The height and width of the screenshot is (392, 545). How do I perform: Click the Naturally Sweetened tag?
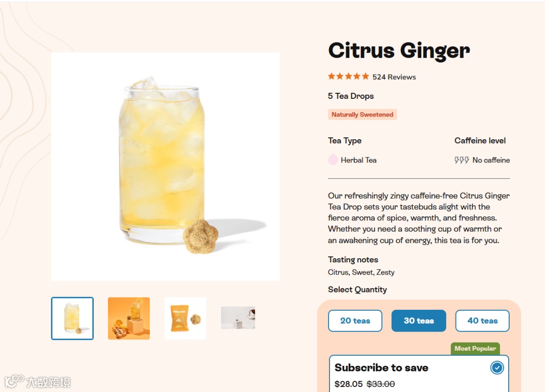(x=362, y=115)
